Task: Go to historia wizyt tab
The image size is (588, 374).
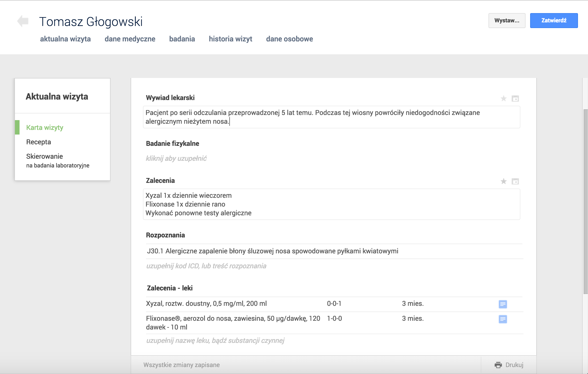Action: click(x=230, y=39)
